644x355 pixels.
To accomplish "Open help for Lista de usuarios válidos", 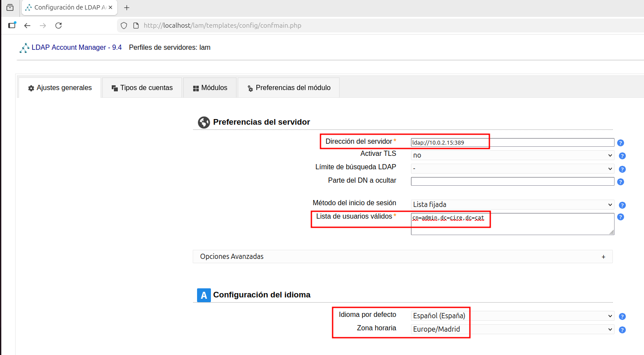I will coord(621,216).
